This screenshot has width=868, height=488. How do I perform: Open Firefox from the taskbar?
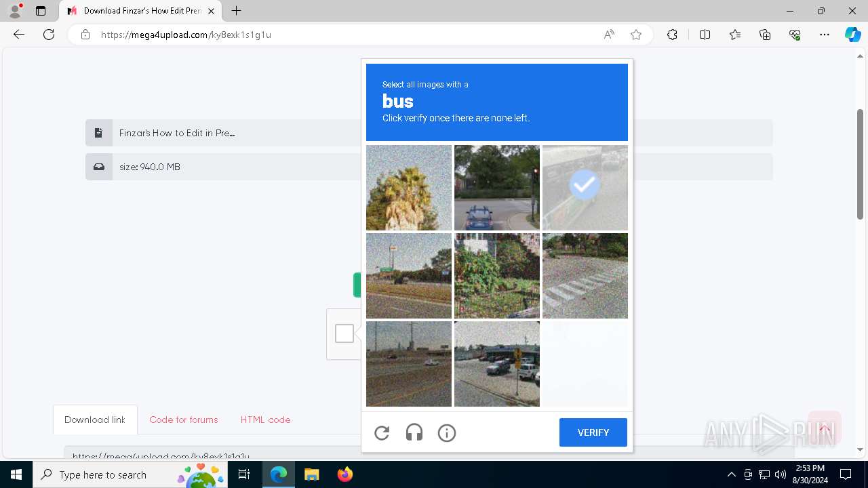[344, 474]
